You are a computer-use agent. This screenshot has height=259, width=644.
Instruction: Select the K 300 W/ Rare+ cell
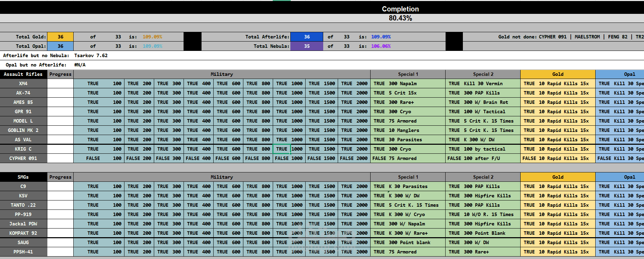(416, 233)
